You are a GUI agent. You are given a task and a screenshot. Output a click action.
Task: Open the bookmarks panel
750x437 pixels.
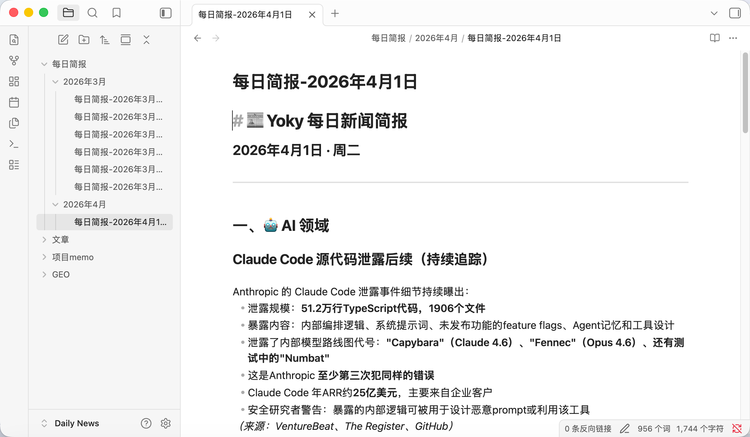[117, 13]
